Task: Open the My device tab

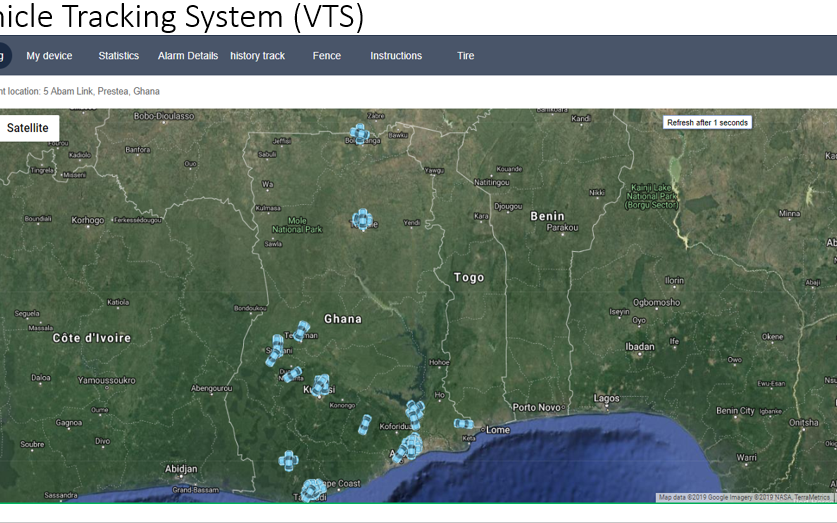Action: coord(49,56)
